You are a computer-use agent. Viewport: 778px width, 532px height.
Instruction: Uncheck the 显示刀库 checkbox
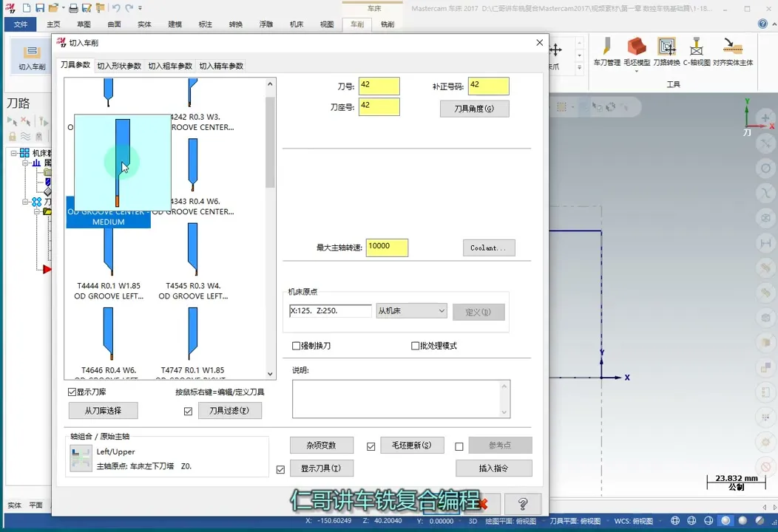pyautogui.click(x=72, y=392)
